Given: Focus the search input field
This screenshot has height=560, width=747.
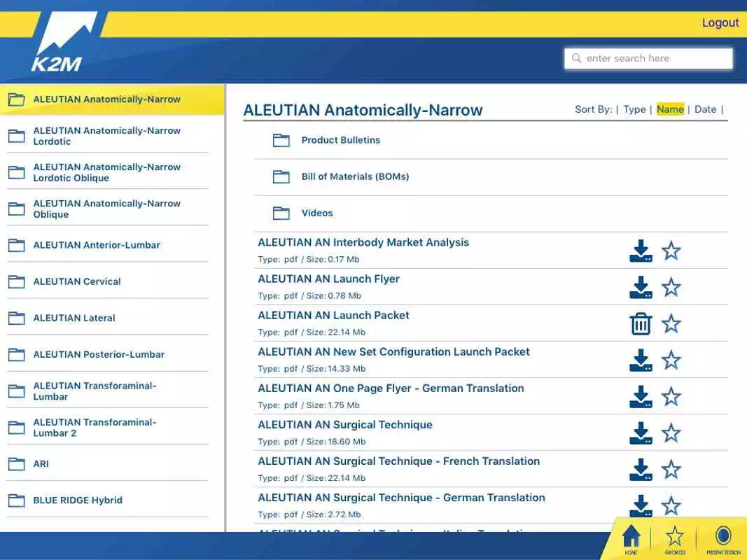Looking at the screenshot, I should coord(648,58).
